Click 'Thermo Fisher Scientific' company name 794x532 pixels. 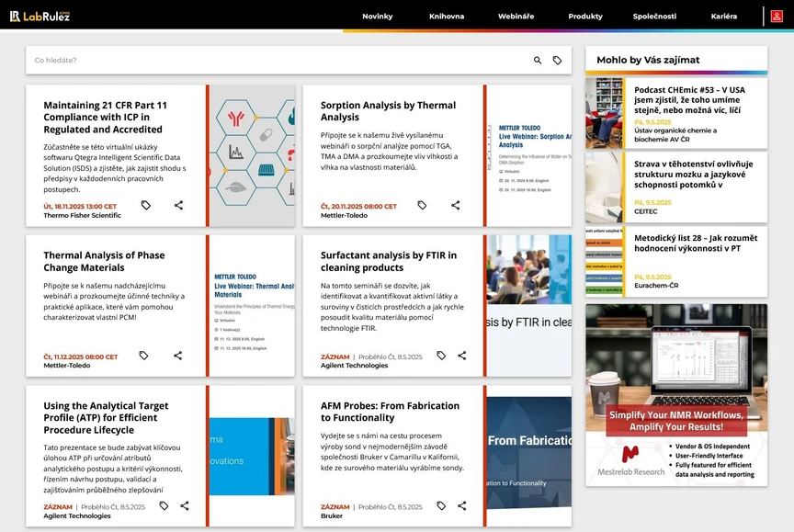tap(82, 215)
